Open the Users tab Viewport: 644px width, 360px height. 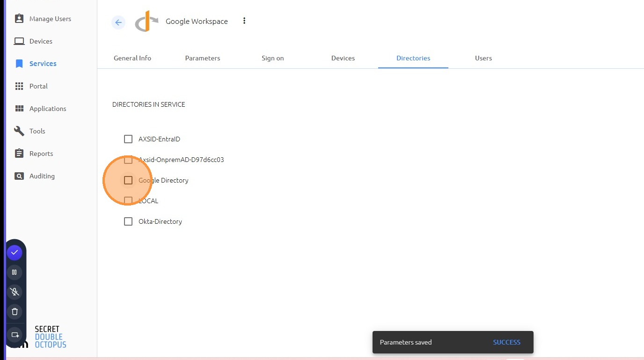pos(483,58)
